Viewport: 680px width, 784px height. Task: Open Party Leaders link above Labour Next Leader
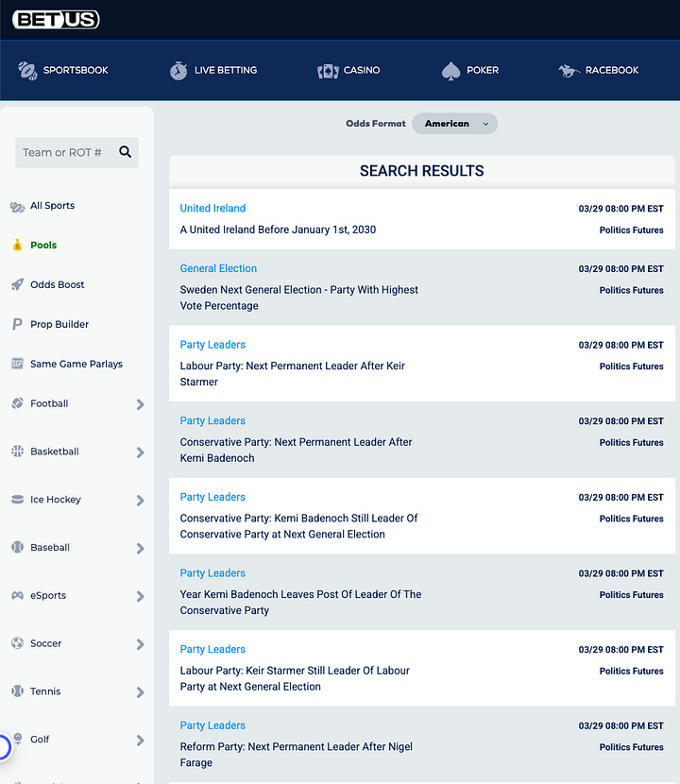[212, 345]
